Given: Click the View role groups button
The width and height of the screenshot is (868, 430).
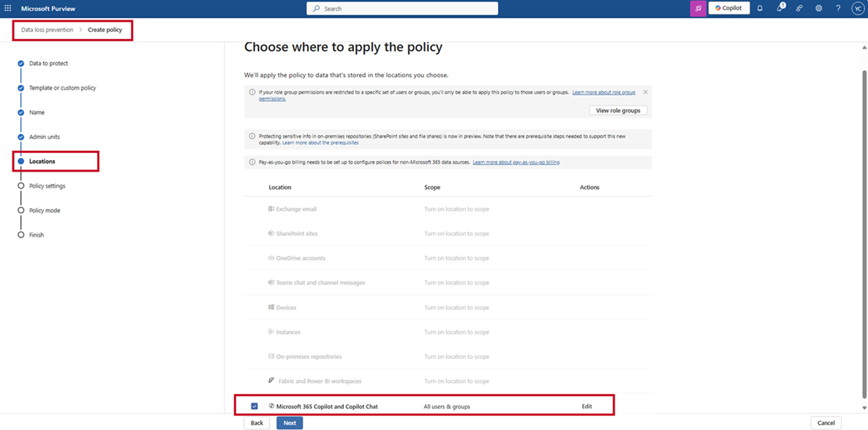Looking at the screenshot, I should tap(618, 111).
